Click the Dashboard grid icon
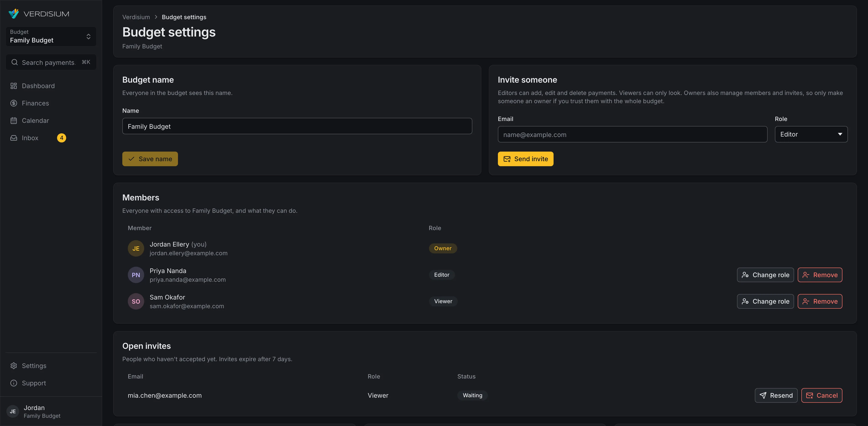 (x=13, y=86)
